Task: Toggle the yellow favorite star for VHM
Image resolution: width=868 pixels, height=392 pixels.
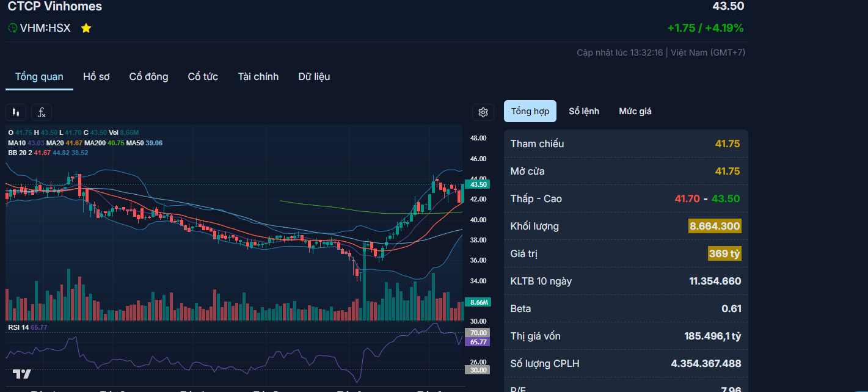Action: pos(86,28)
